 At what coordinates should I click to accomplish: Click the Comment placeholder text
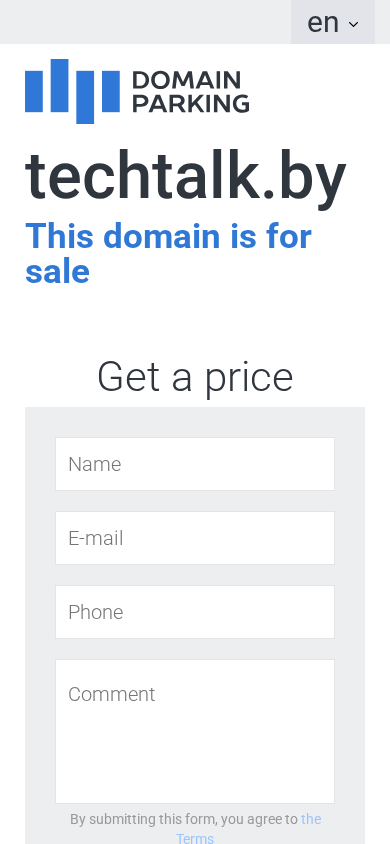(111, 694)
